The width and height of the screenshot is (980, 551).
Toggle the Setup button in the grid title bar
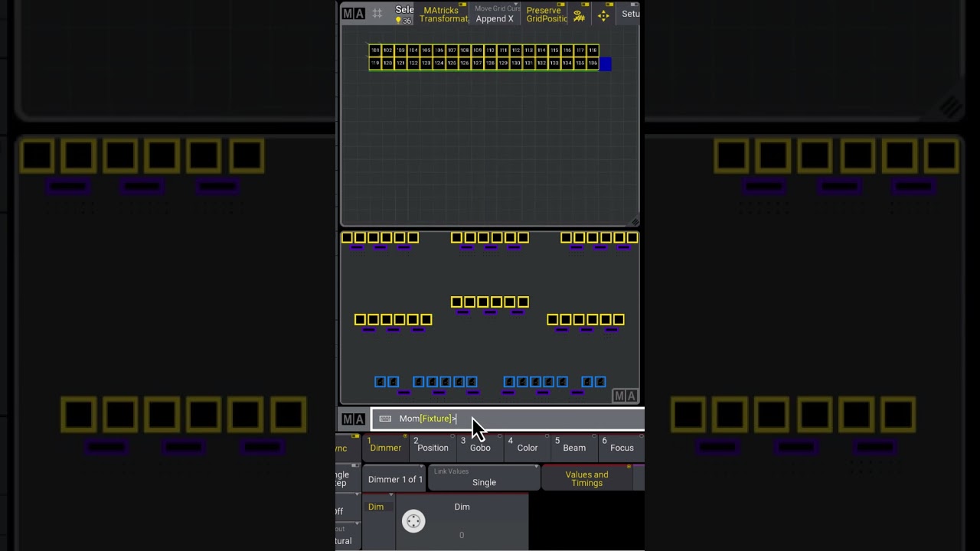pos(629,14)
